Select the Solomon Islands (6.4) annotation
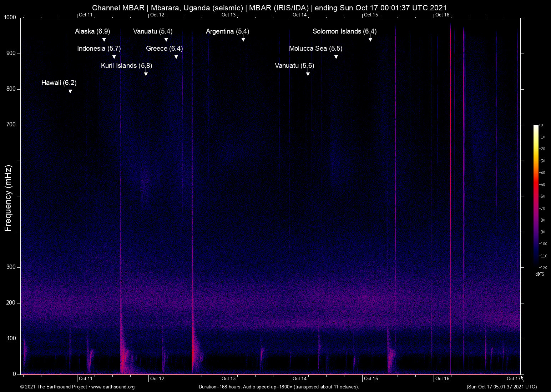 pos(344,31)
